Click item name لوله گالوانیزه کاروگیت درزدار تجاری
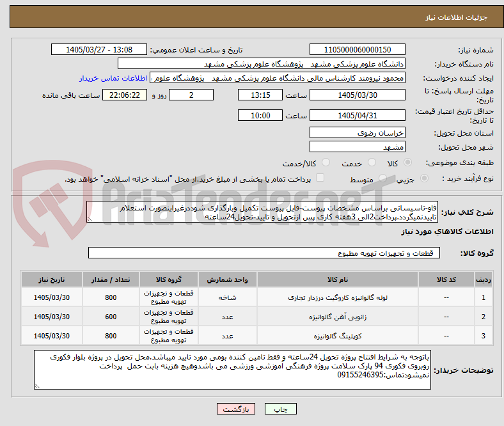This screenshot has width=504, height=426. (338, 297)
